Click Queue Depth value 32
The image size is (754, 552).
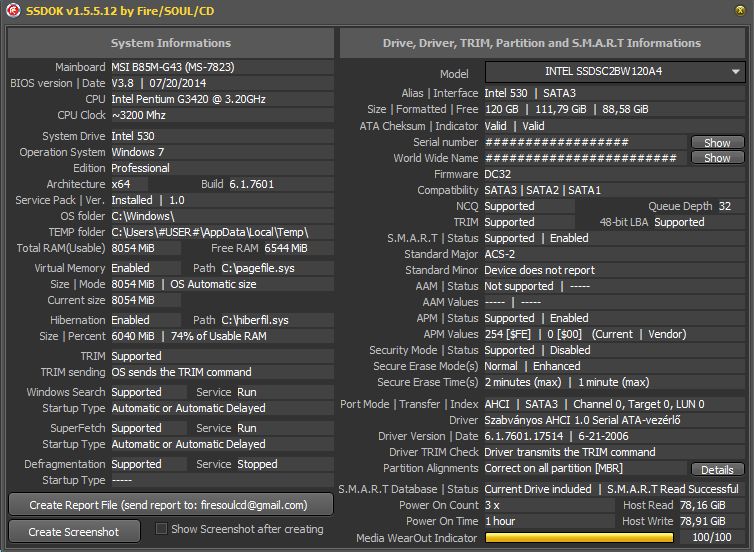[725, 206]
